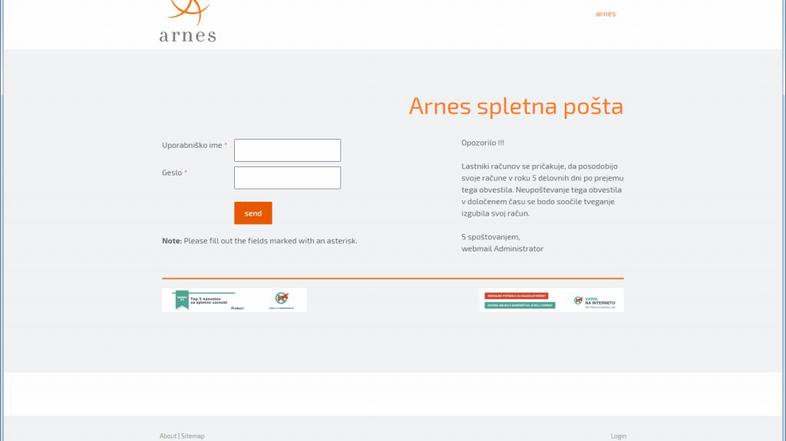Open the arnes link in top navigation
Image resolution: width=786 pixels, height=441 pixels.
coord(605,14)
